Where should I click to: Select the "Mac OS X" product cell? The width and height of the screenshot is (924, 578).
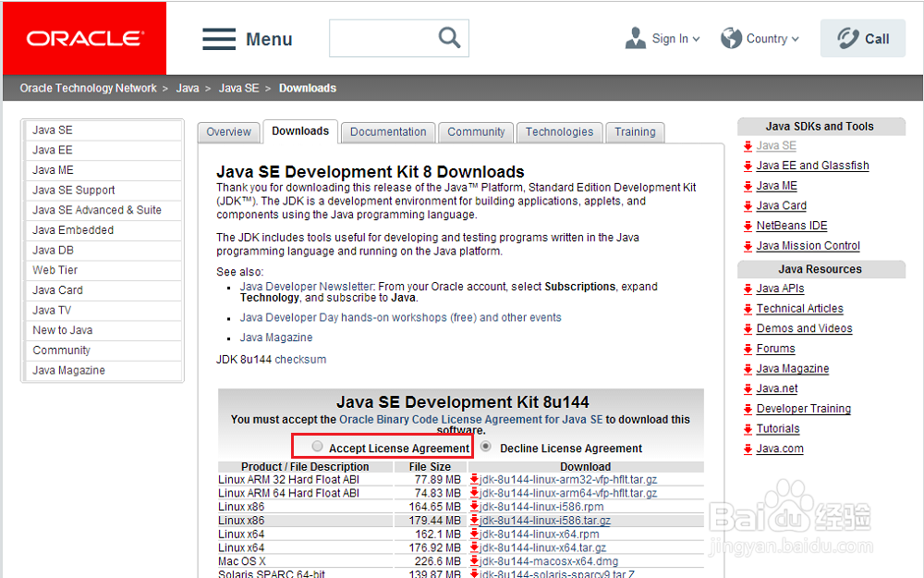click(241, 561)
